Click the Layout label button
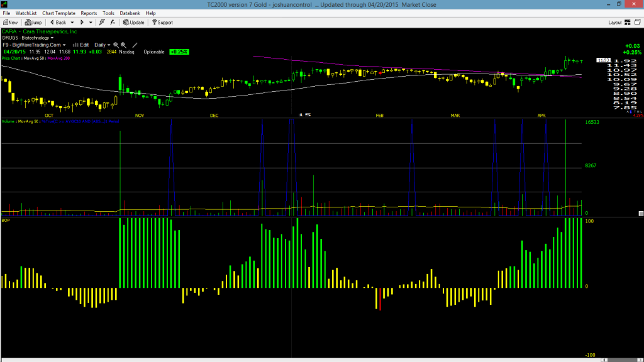The image size is (644, 362). pyautogui.click(x=615, y=23)
